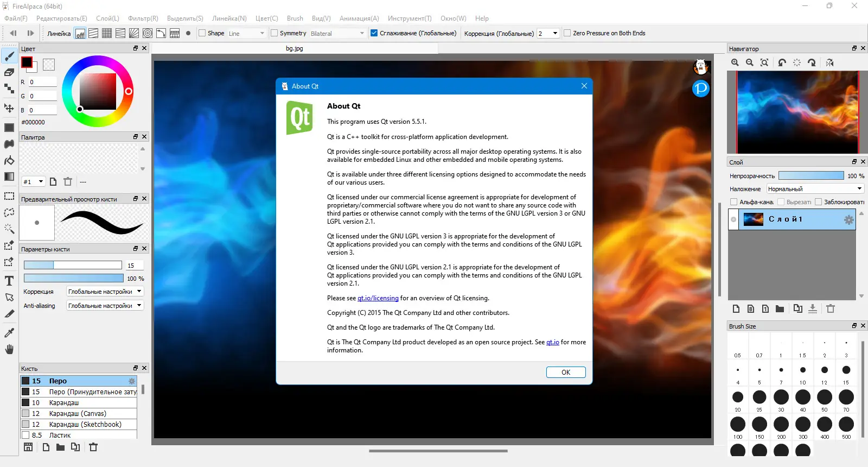Enable the Shape checkbox
Image resolution: width=868 pixels, height=467 pixels.
202,33
